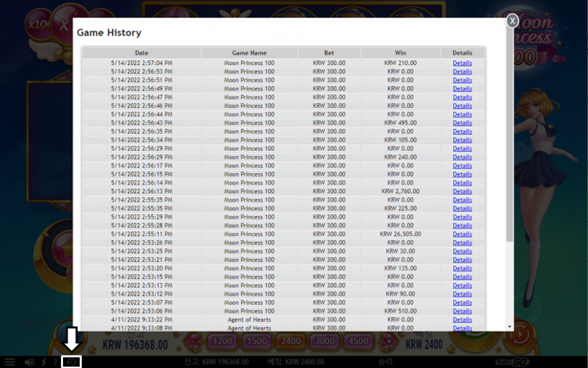Select the 4500 bet chip

point(358,341)
